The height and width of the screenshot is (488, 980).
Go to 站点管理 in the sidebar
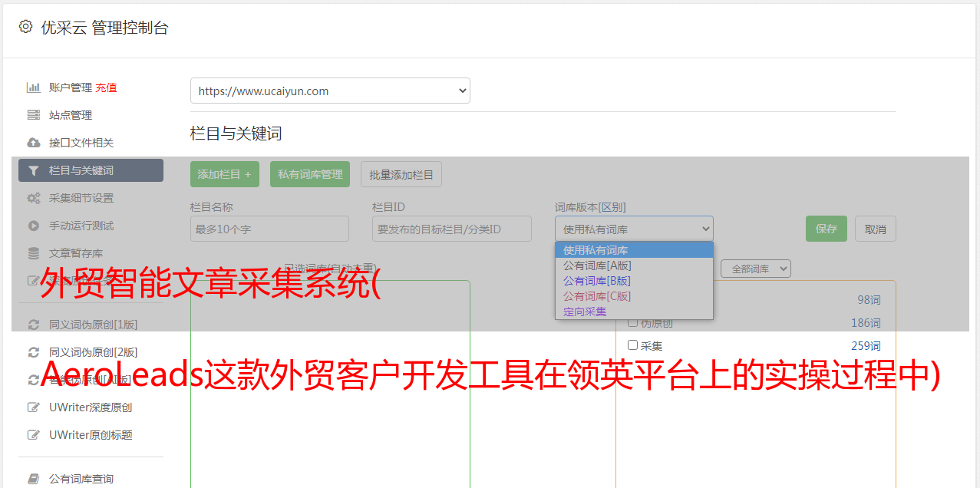71,115
